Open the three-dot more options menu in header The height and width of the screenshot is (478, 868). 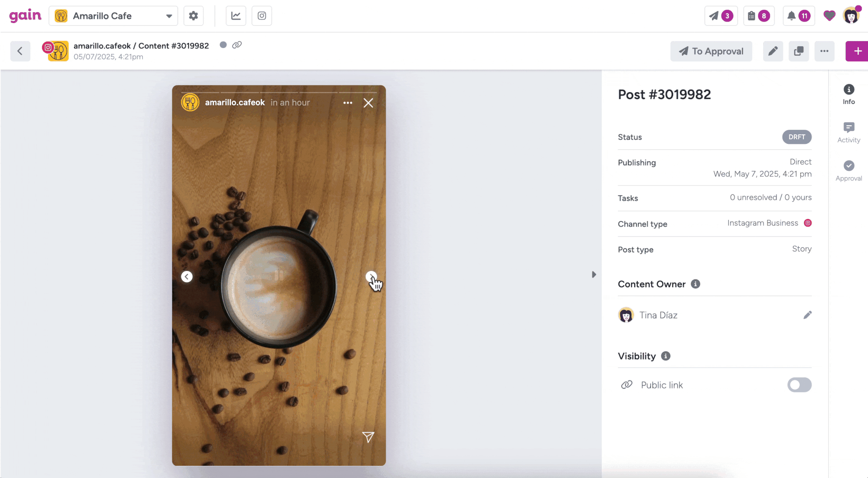click(x=825, y=51)
